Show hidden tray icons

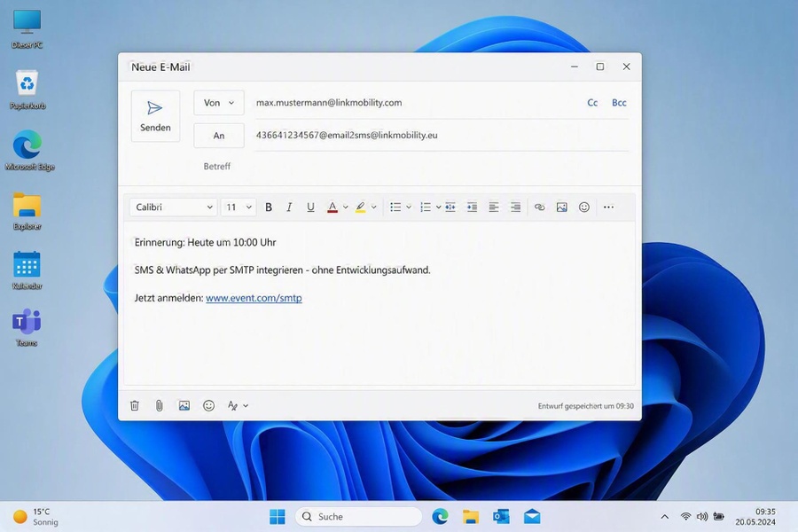pos(665,517)
